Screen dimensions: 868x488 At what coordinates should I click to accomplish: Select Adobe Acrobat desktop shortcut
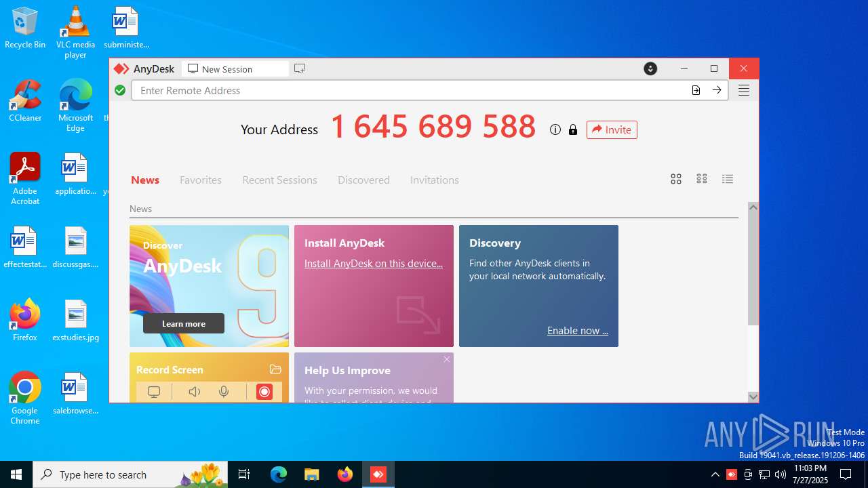(x=25, y=179)
